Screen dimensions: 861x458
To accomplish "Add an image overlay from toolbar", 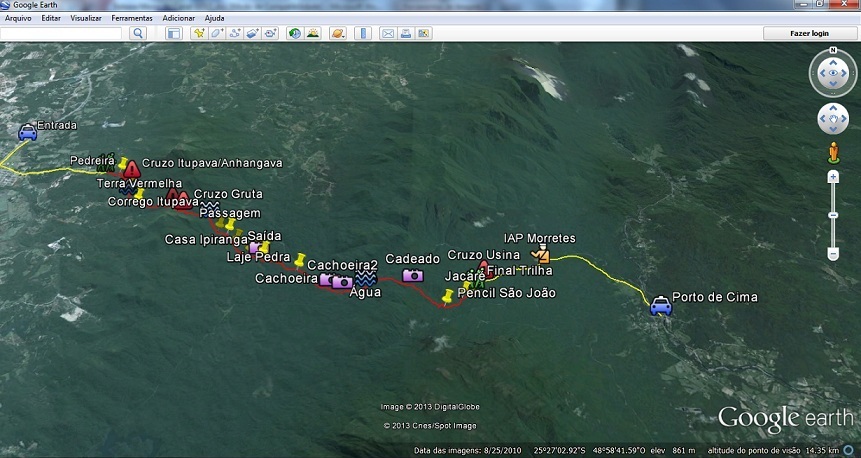I will 252,33.
